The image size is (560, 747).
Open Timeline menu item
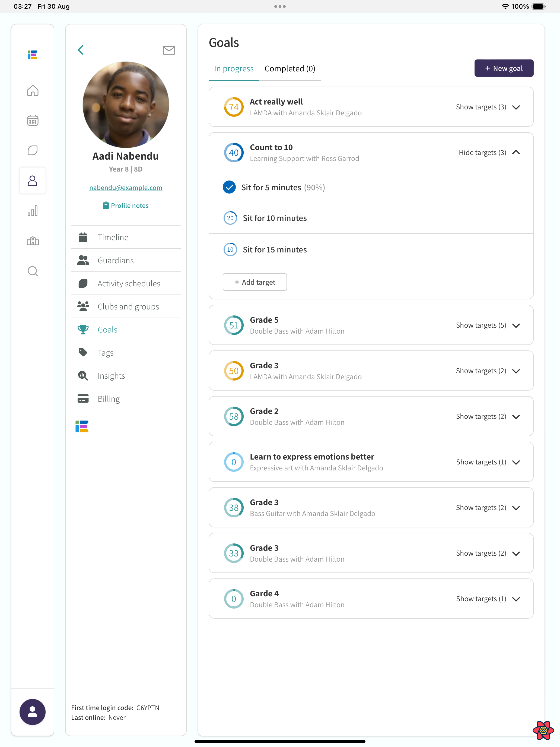(x=126, y=237)
